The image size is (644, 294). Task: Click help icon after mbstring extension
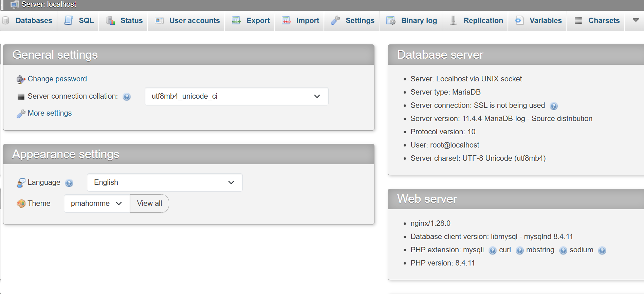pos(563,251)
